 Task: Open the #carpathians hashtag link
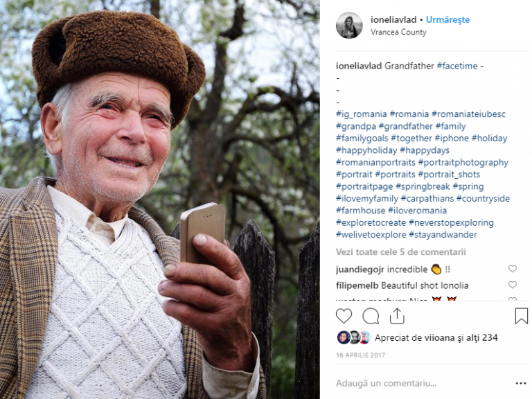[427, 199]
